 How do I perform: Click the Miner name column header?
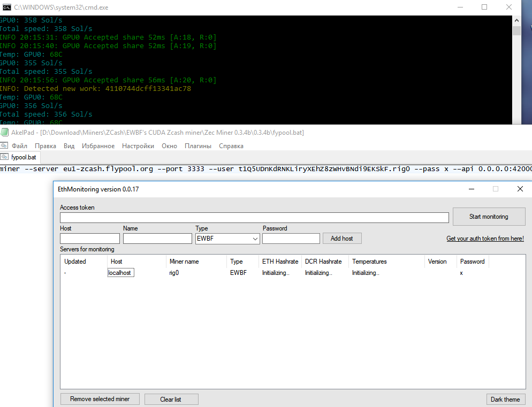point(196,262)
